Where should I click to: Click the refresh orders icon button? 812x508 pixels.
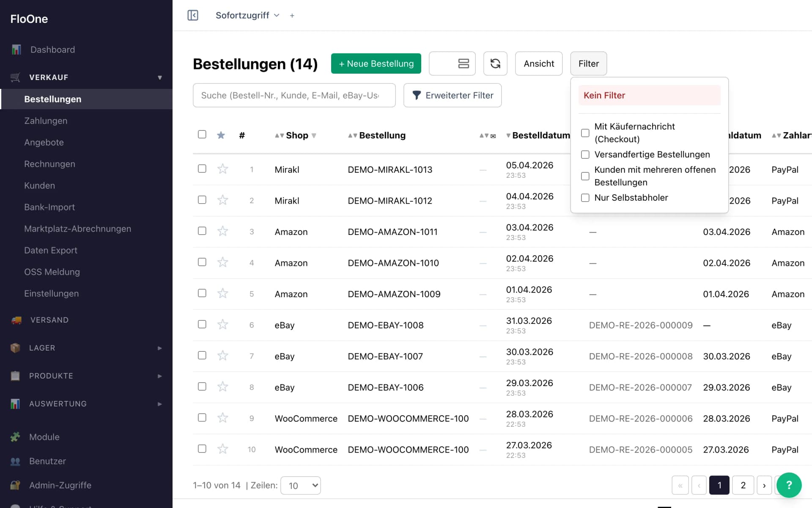(495, 63)
